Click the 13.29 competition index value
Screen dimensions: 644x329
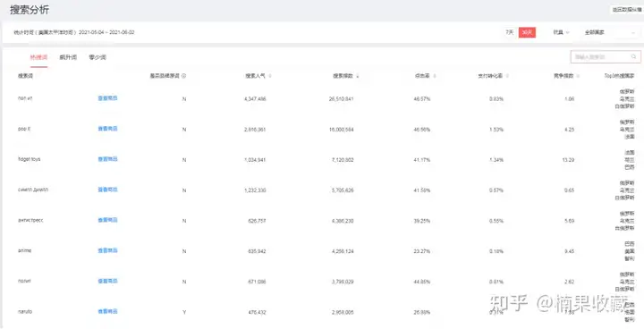569,160
